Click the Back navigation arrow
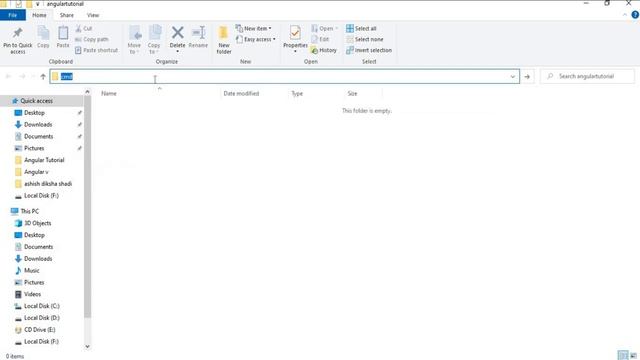This screenshot has width=640, height=360. 9,76
